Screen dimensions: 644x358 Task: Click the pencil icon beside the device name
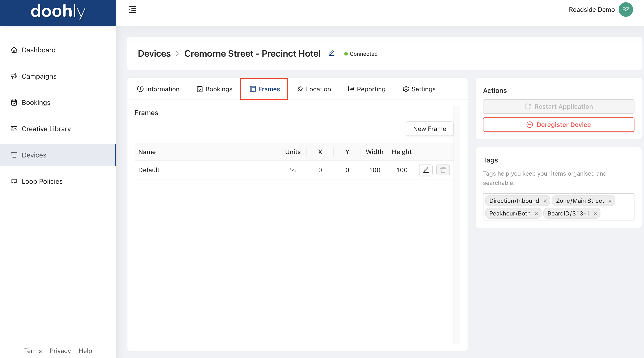(331, 53)
